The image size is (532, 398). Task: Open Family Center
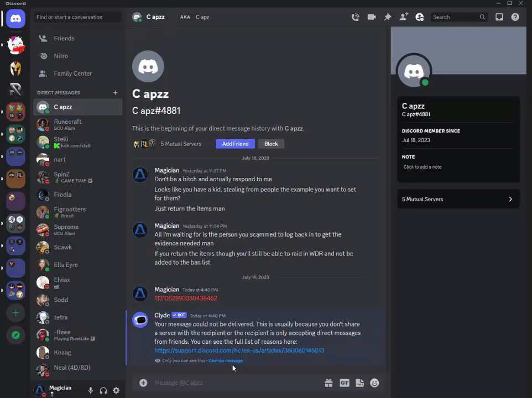(x=78, y=74)
